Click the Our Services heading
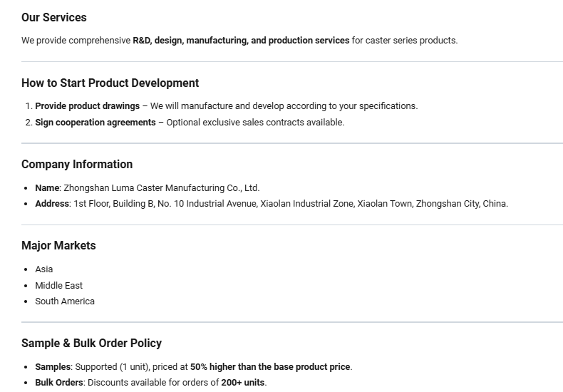The width and height of the screenshot is (563, 392). 54,17
